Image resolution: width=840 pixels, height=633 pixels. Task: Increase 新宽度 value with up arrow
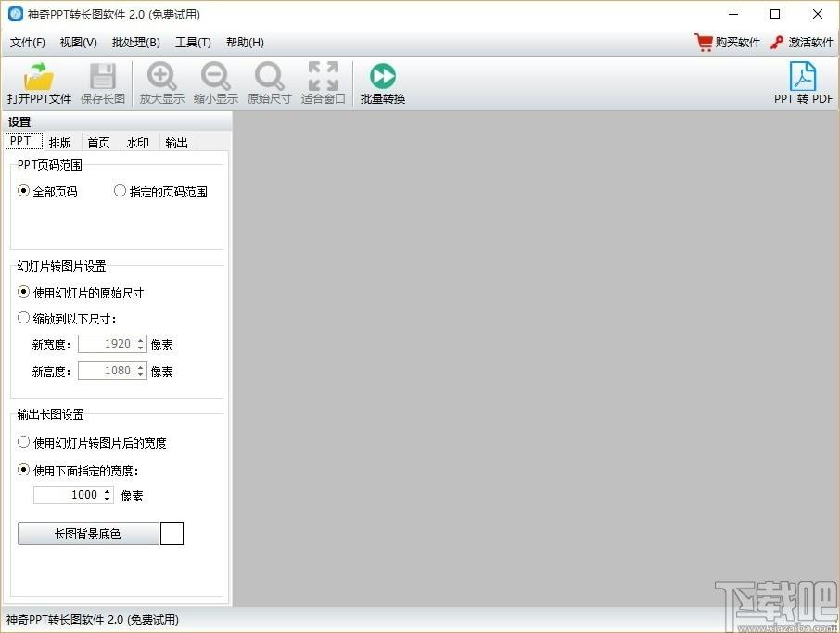140,339
